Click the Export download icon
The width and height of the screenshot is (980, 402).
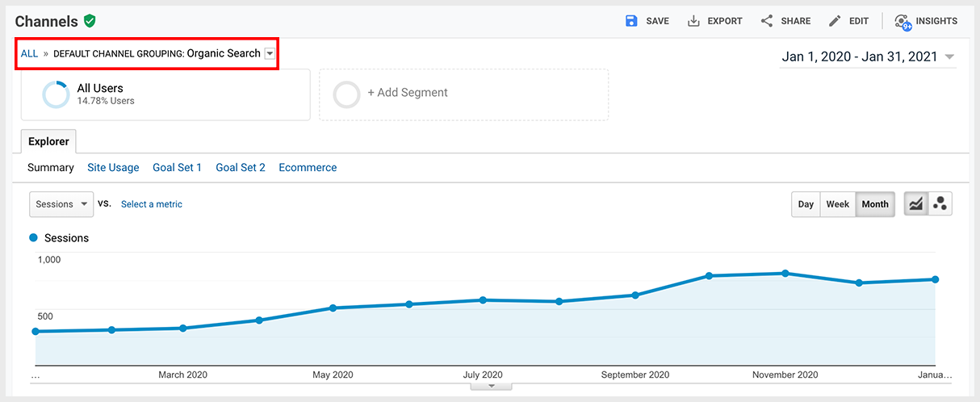pyautogui.click(x=693, y=21)
